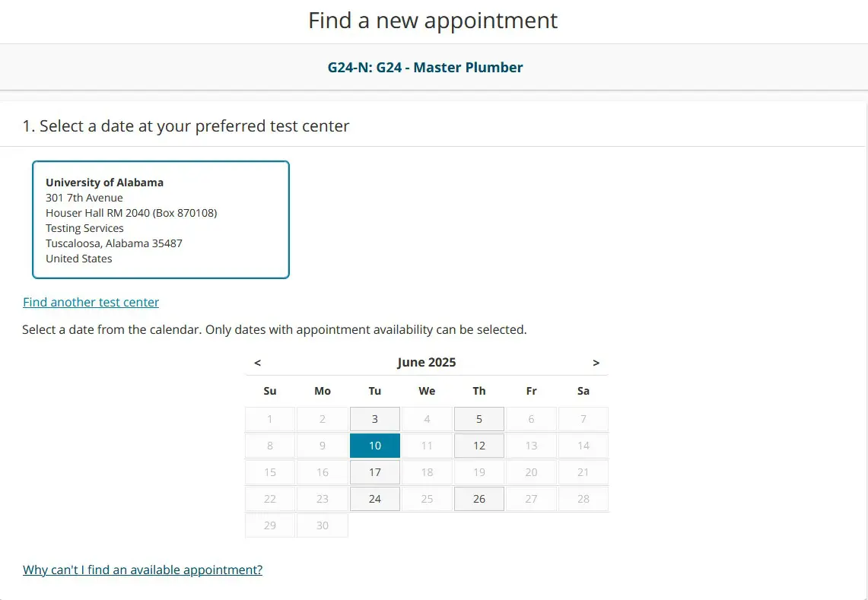Pick the highlighted June 10 date
868x600 pixels.
tap(374, 445)
